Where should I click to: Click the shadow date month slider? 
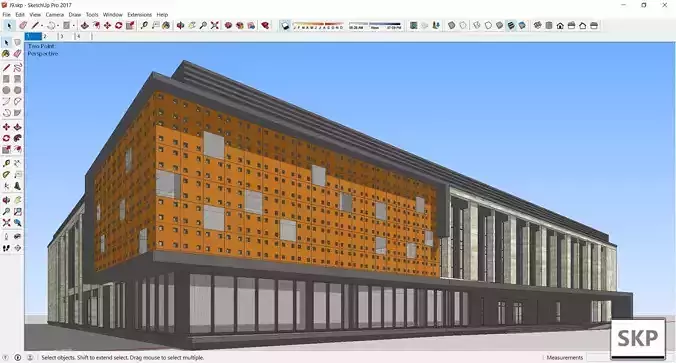click(x=319, y=26)
